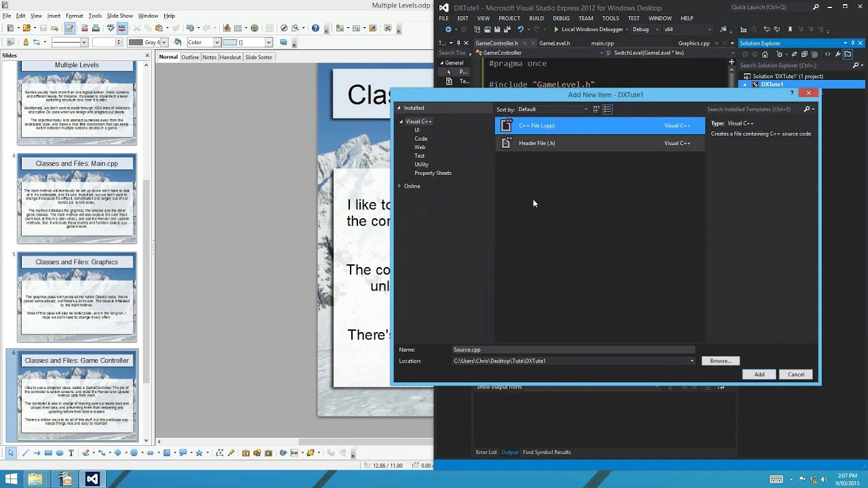Open the Location path dropdown
Screen dimensions: 868x488
pyautogui.click(x=692, y=361)
